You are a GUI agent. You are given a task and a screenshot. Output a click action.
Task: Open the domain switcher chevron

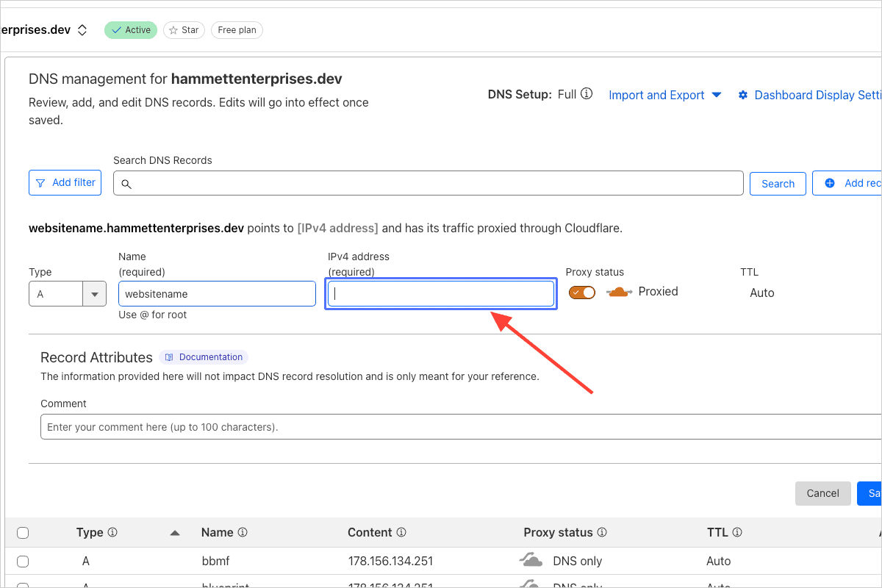coord(82,30)
